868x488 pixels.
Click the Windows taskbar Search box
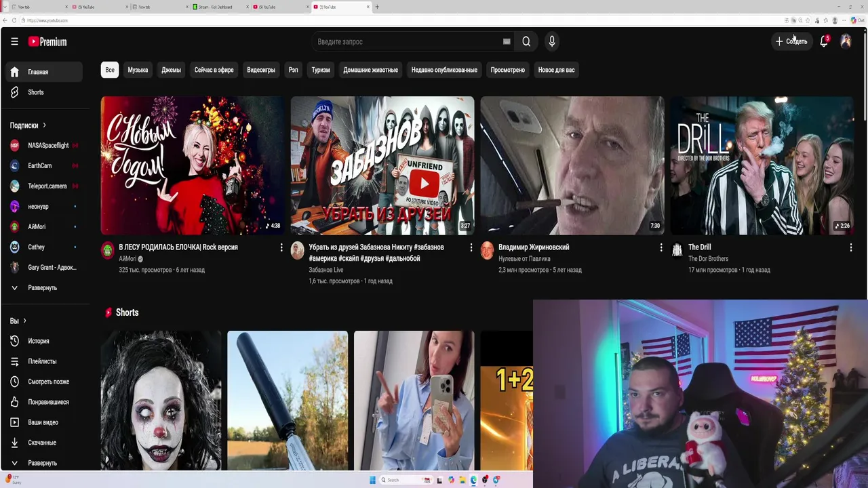pyautogui.click(x=406, y=480)
